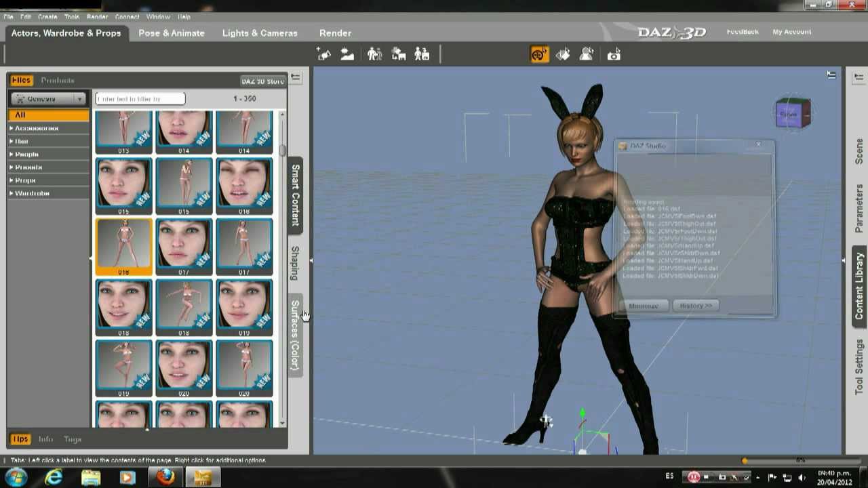Switch to Pose & Animate tab
This screenshot has height=488, width=868.
pos(172,33)
